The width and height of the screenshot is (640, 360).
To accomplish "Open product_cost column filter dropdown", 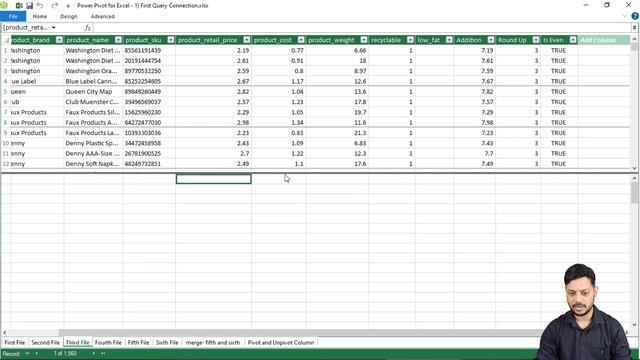I will click(301, 40).
